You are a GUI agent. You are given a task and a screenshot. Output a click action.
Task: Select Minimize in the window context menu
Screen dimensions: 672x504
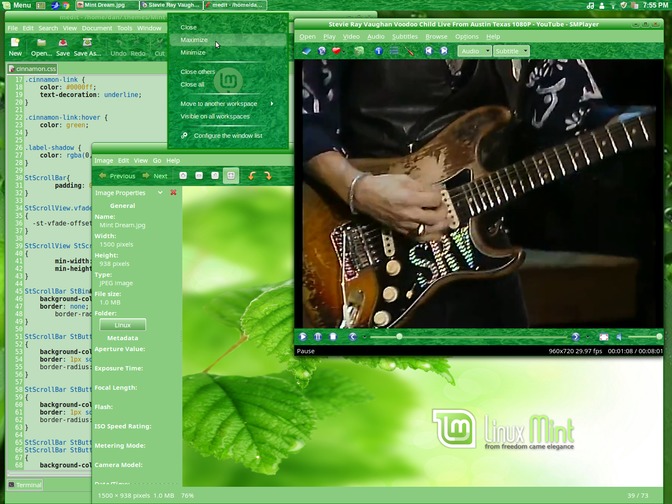coord(228,52)
